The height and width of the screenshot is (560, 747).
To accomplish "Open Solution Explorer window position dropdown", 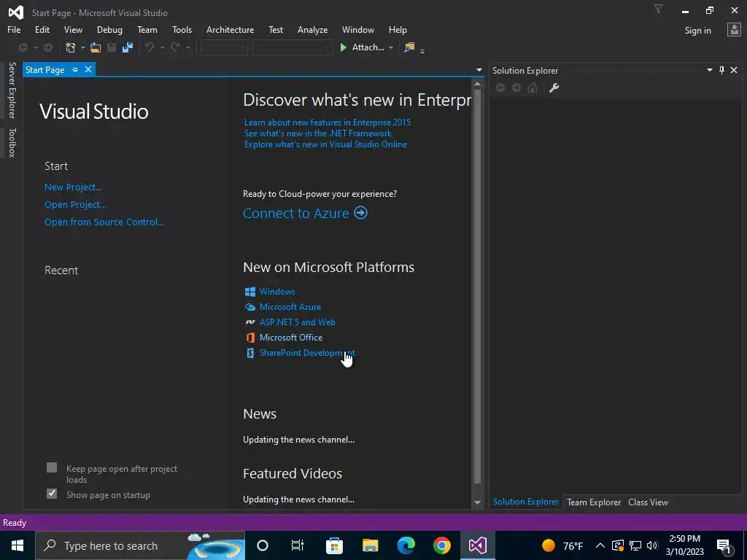I will (x=709, y=70).
